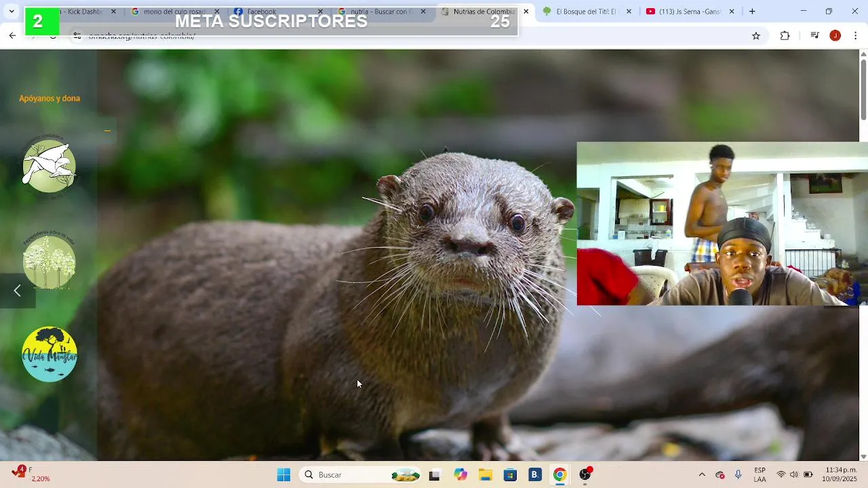Open the Windows Start menu
This screenshot has width=868, height=488.
(x=283, y=475)
